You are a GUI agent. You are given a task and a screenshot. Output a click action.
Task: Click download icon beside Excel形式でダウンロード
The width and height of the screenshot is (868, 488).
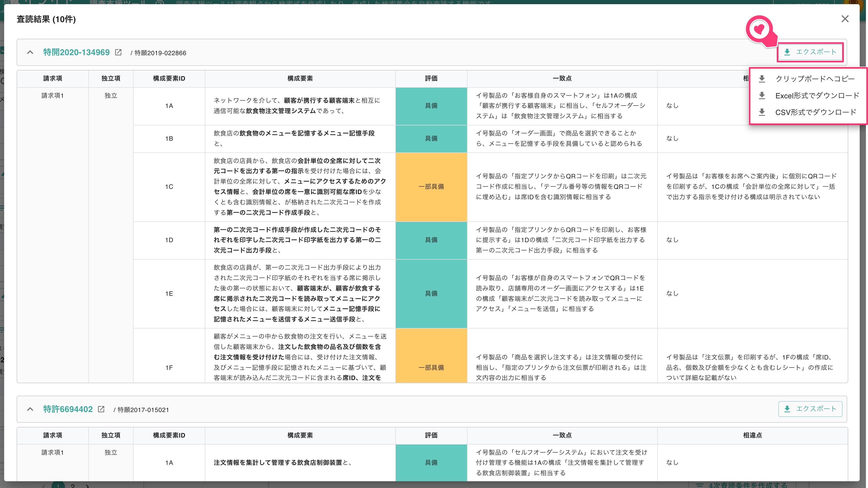pyautogui.click(x=762, y=95)
